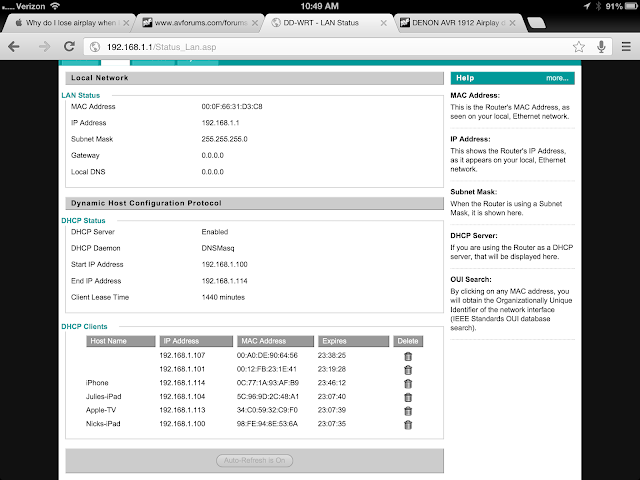Image resolution: width=640 pixels, height=480 pixels.
Task: Tap the battery indicator in status bar
Action: click(x=631, y=6)
